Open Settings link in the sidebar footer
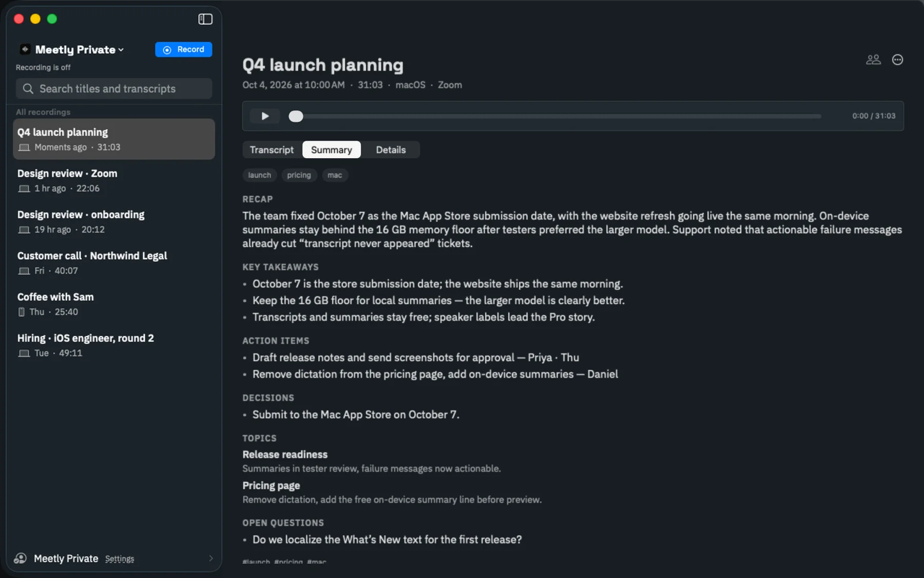Viewport: 924px width, 578px height. point(120,559)
